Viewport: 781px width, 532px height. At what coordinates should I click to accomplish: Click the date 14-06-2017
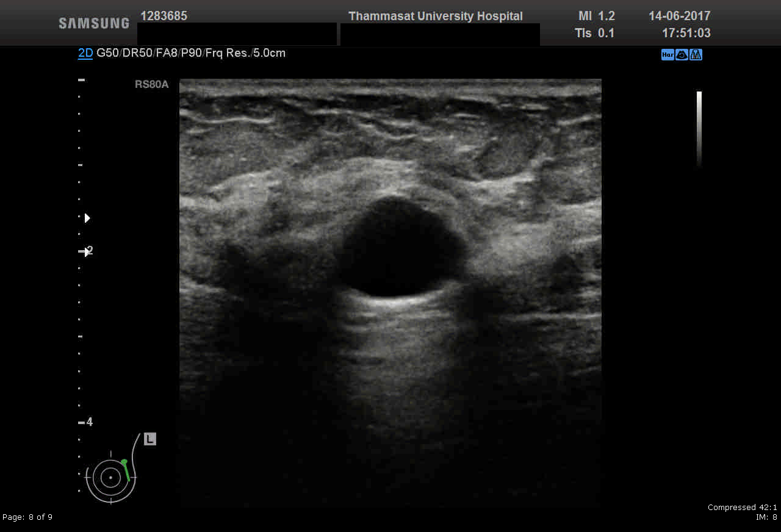[680, 16]
